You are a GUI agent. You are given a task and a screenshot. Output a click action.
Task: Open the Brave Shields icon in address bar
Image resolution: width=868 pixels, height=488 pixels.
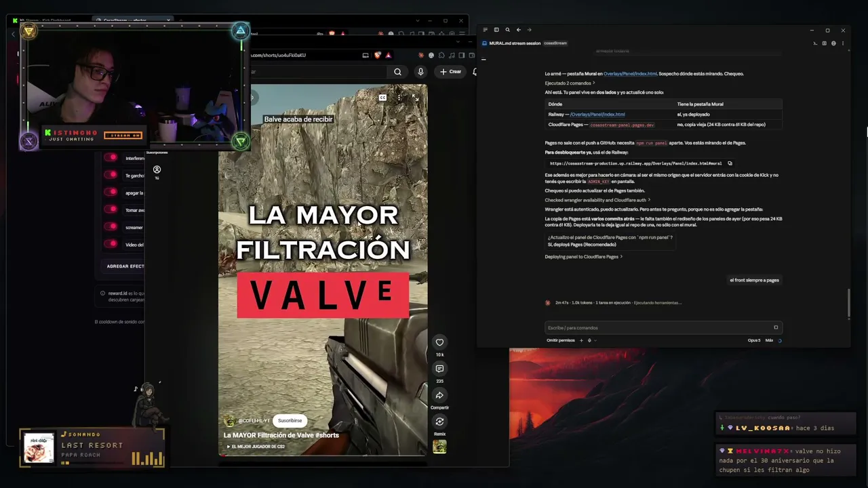(x=378, y=56)
